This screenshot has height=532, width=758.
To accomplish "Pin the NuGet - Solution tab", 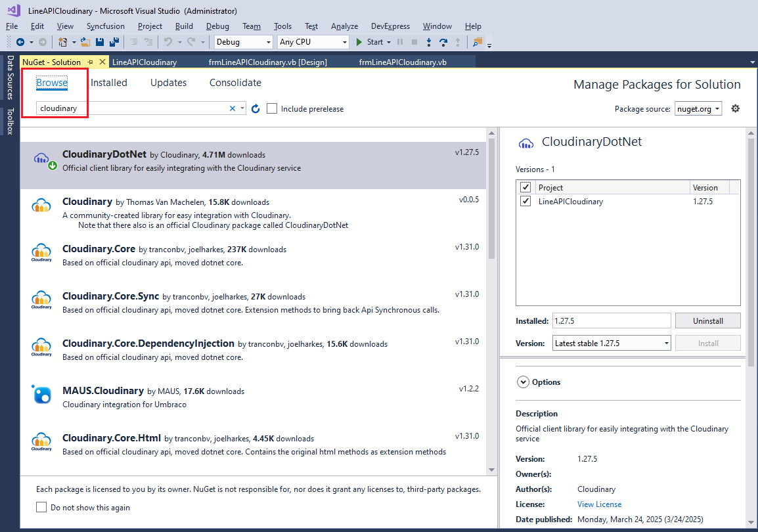I will pos(91,62).
